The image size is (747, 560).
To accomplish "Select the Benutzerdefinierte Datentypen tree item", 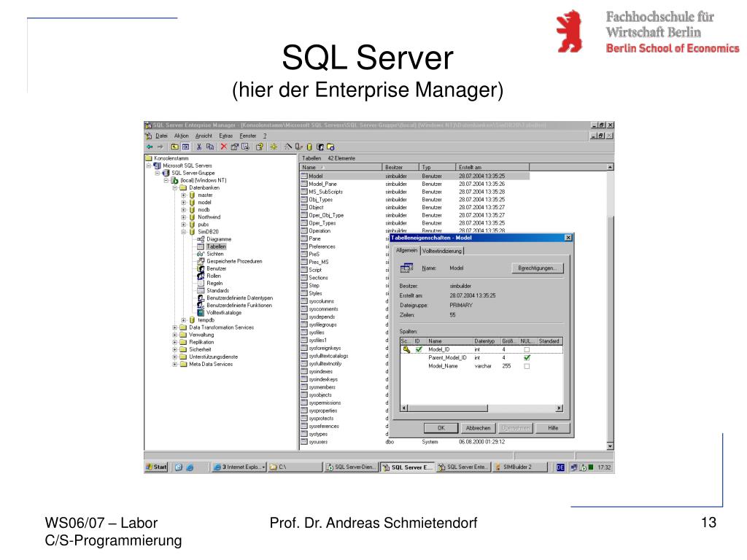I will pos(239,298).
